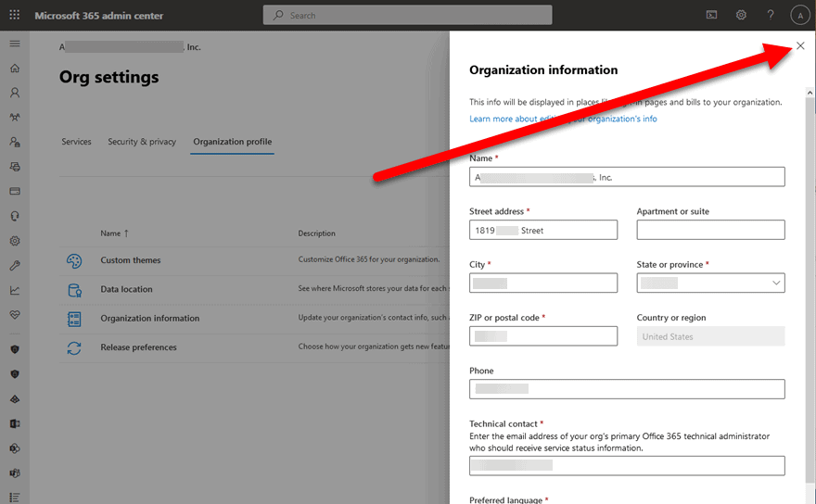
Task: Click the panel scrollbar up arrow
Action: (810, 93)
